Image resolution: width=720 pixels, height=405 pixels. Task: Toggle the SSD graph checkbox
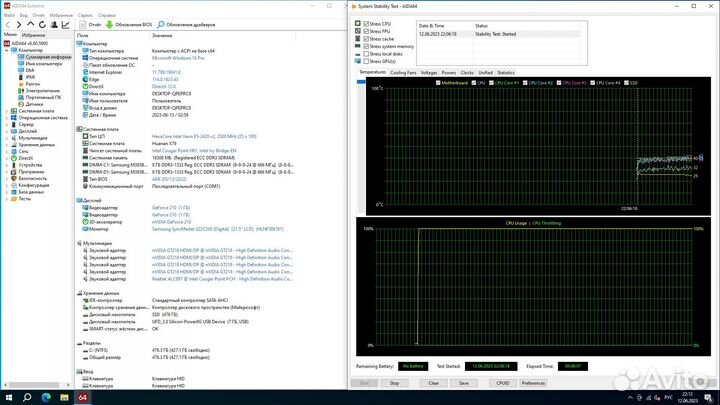coord(626,83)
